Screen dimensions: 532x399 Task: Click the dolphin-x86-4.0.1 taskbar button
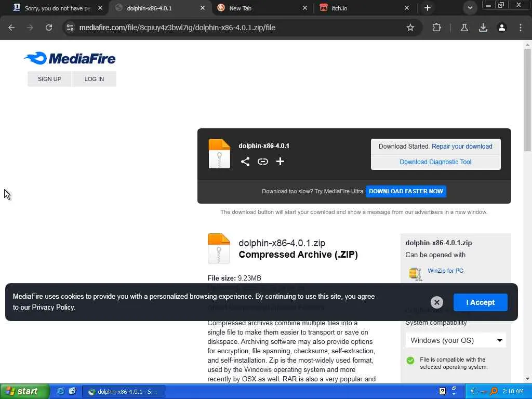point(124,392)
